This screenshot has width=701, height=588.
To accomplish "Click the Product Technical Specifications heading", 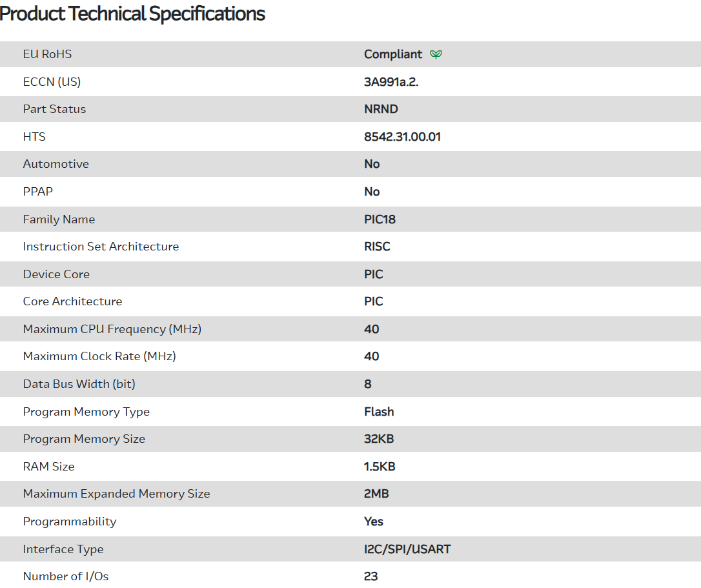I will click(x=133, y=14).
